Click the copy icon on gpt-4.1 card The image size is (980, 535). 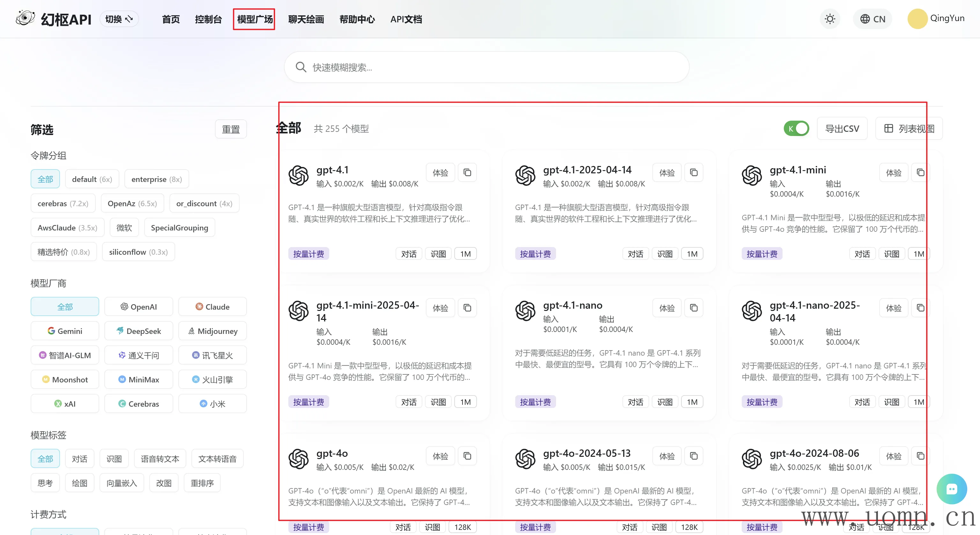point(467,173)
